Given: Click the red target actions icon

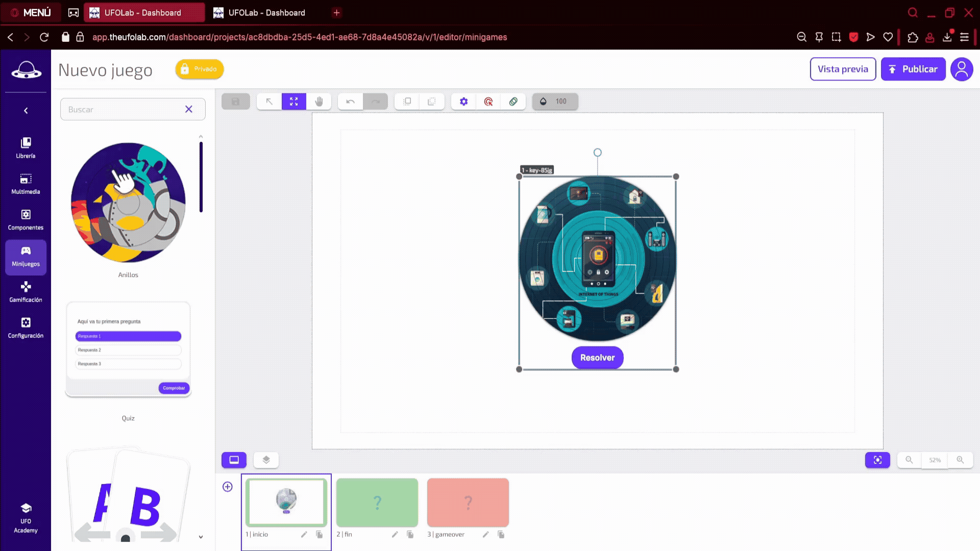Looking at the screenshot, I should pos(488,102).
